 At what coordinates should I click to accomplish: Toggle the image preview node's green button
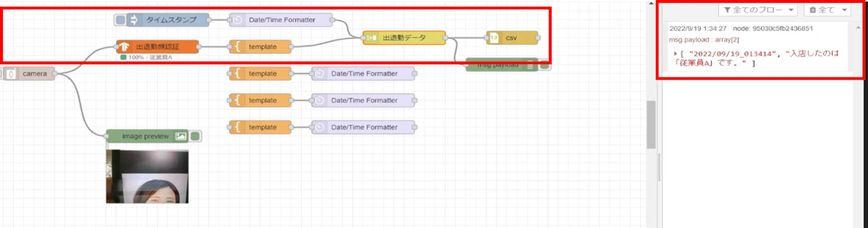pyautogui.click(x=196, y=136)
